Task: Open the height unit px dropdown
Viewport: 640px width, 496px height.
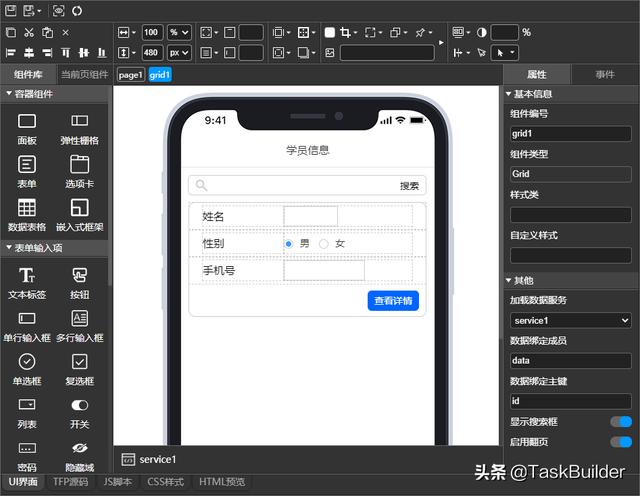Action: pos(179,52)
